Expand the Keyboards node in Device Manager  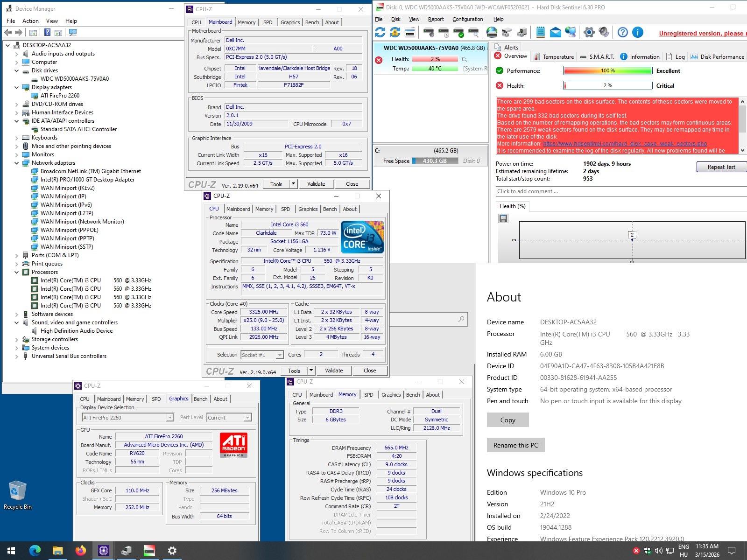17,138
